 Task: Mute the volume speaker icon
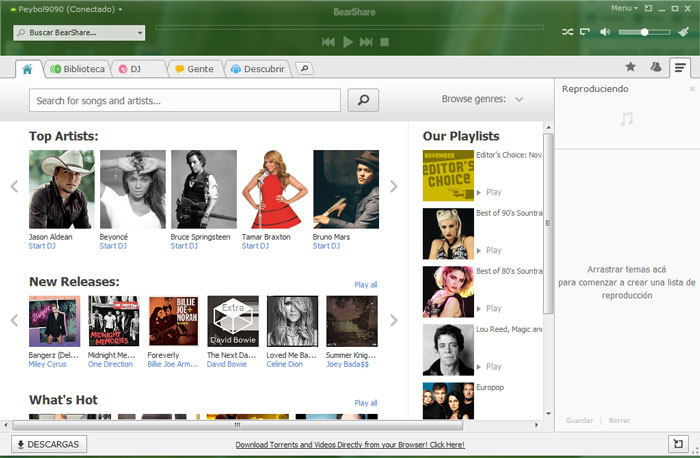605,32
